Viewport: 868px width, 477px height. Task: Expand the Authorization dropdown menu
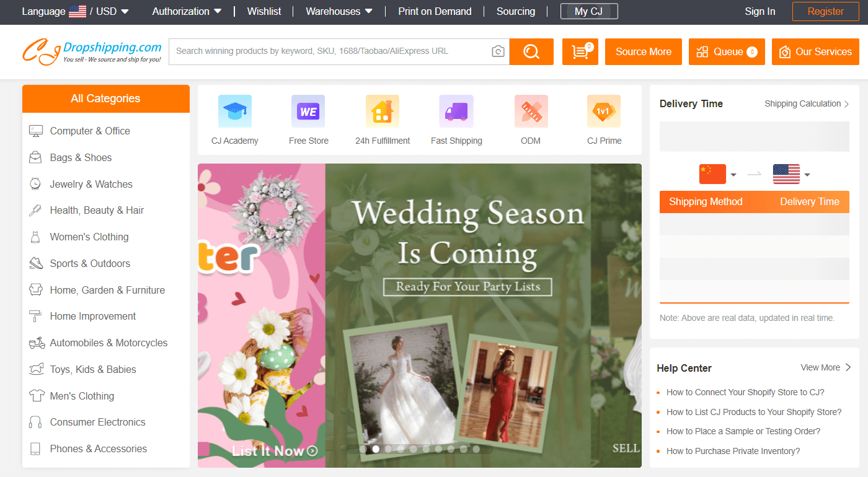[x=187, y=11]
